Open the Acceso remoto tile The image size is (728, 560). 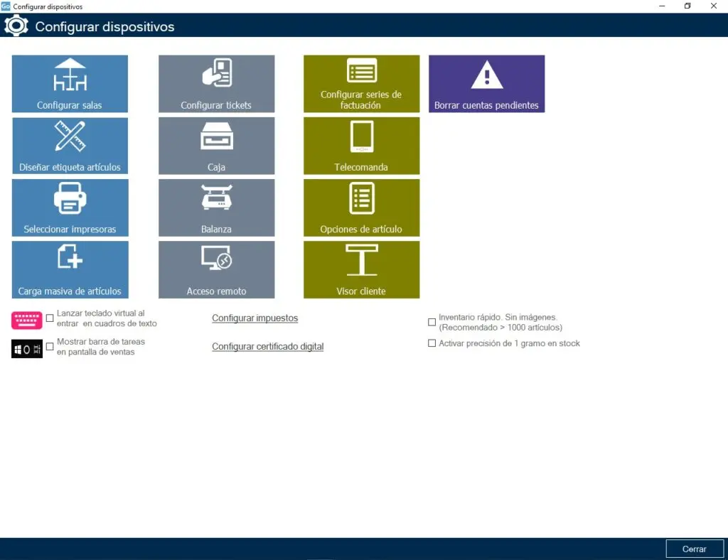(x=216, y=269)
